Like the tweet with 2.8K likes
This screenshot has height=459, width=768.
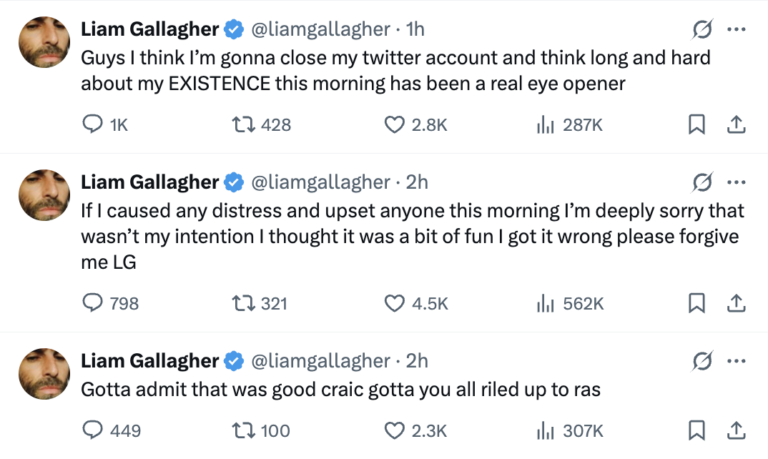click(x=395, y=124)
